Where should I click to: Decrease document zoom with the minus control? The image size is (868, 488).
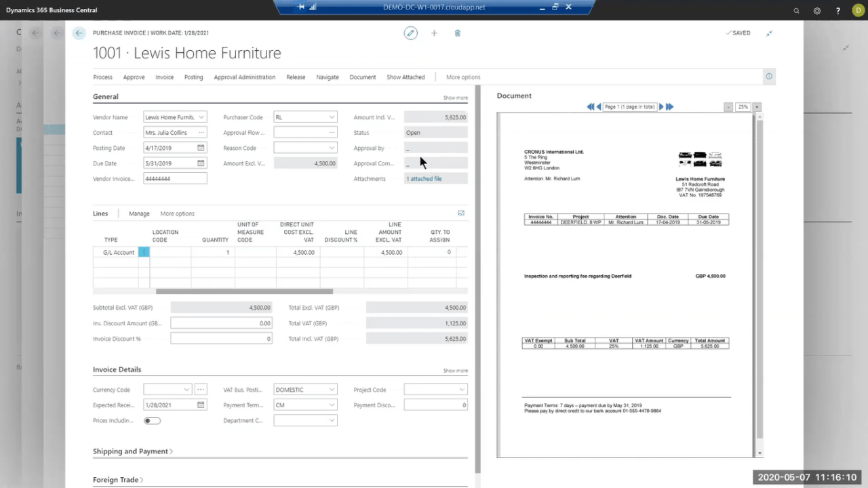(727, 106)
